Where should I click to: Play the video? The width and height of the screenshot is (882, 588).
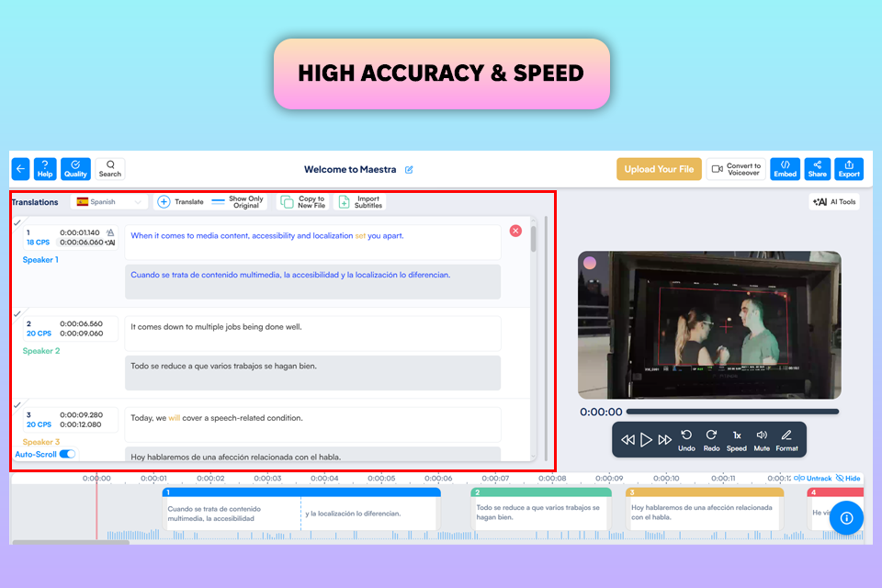[x=646, y=439]
